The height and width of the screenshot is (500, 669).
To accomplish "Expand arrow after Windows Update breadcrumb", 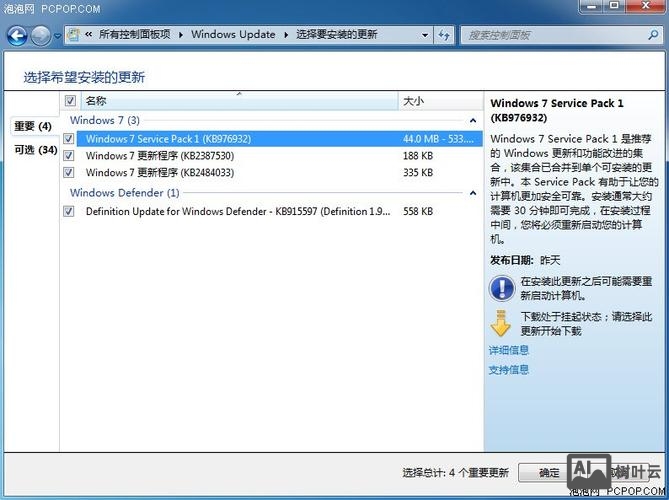I will (x=286, y=35).
